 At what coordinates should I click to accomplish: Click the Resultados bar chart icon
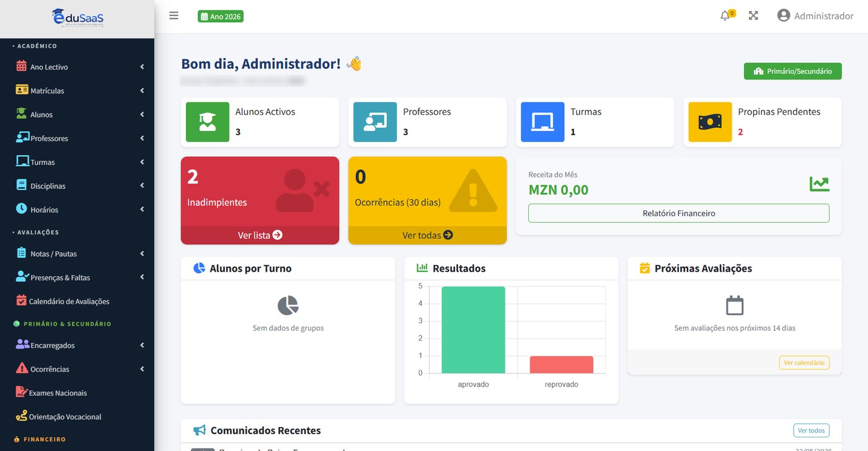(x=422, y=268)
